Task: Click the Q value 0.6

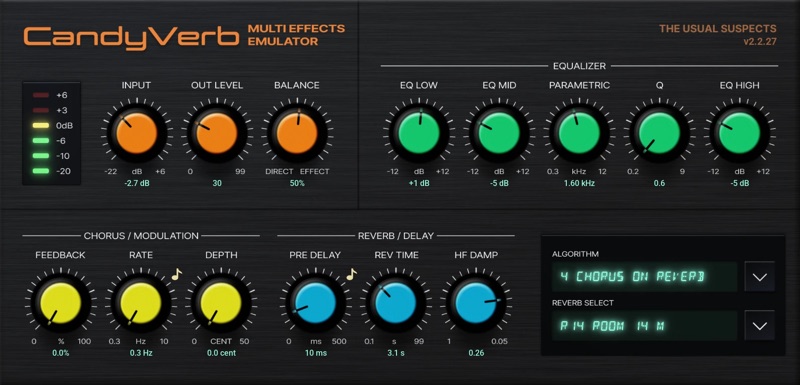Action: tap(659, 183)
